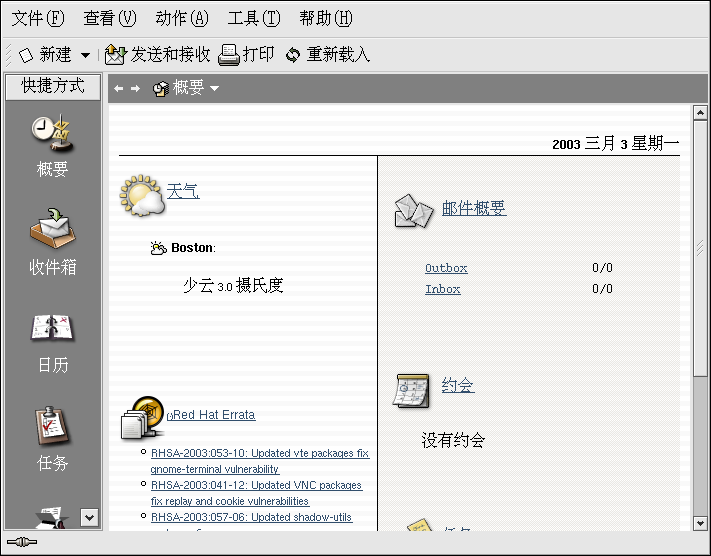
Task: Click the 概要 (Summary) shortcut icon
Action: pyautogui.click(x=52, y=133)
